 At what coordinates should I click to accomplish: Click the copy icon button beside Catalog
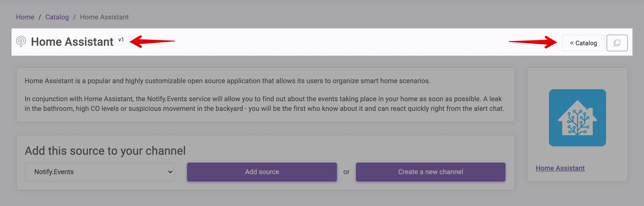click(x=617, y=43)
